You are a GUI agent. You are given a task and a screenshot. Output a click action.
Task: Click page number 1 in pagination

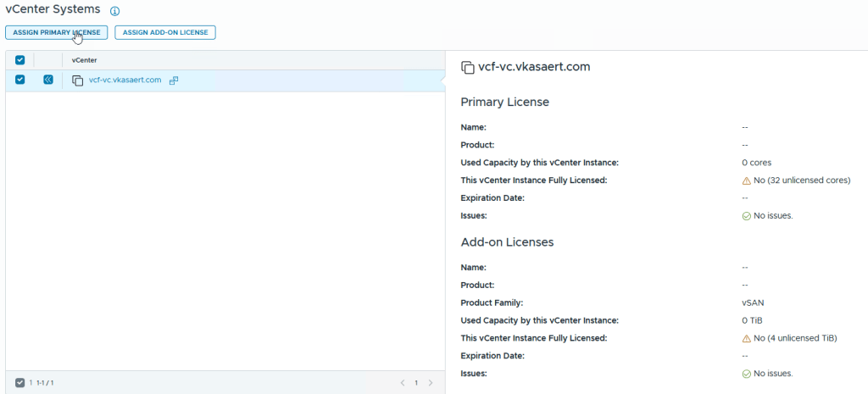coord(416,383)
